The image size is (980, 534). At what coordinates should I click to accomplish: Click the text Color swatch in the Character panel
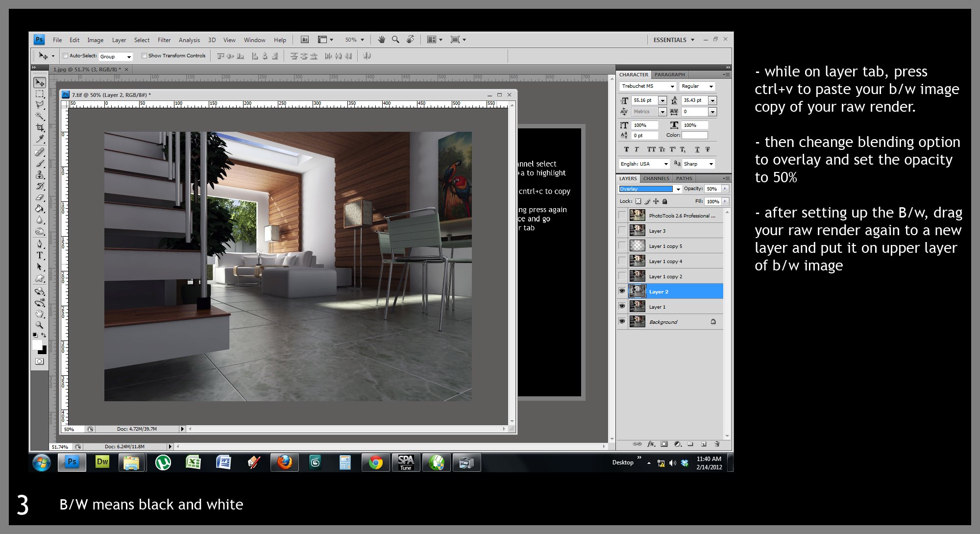(x=694, y=135)
